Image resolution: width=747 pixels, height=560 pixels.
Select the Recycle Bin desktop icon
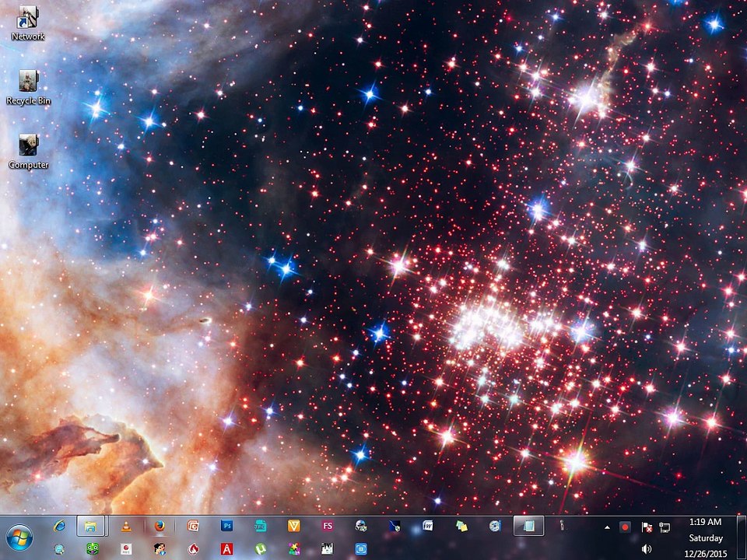pos(28,88)
